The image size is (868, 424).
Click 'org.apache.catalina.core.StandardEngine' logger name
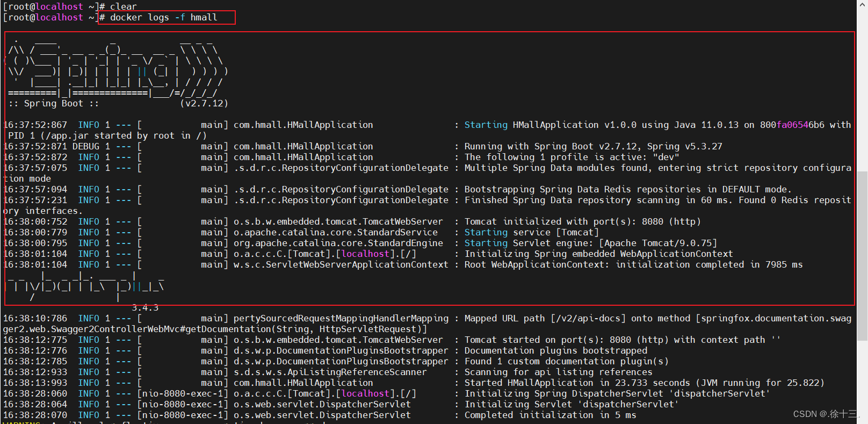(x=338, y=243)
